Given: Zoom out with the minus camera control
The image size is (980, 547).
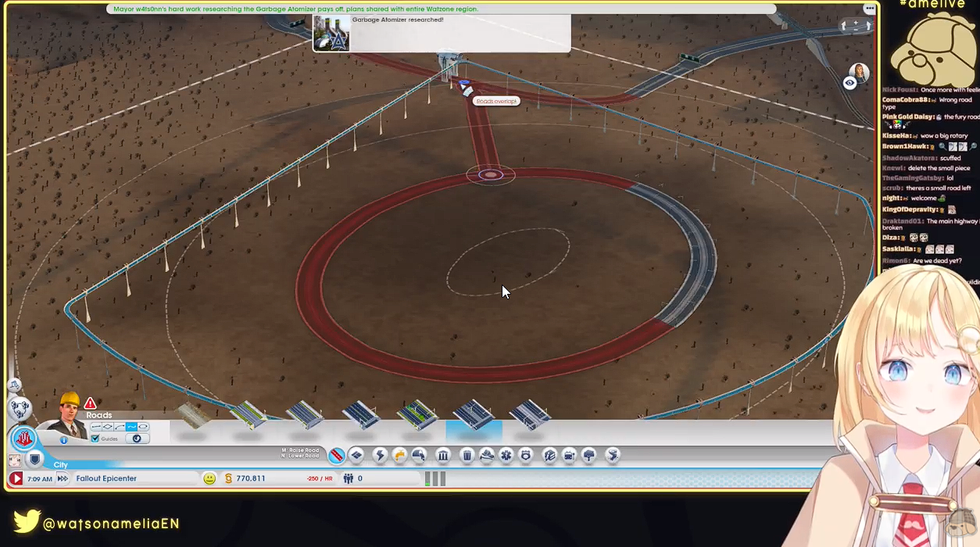Looking at the screenshot, I should (x=856, y=30).
